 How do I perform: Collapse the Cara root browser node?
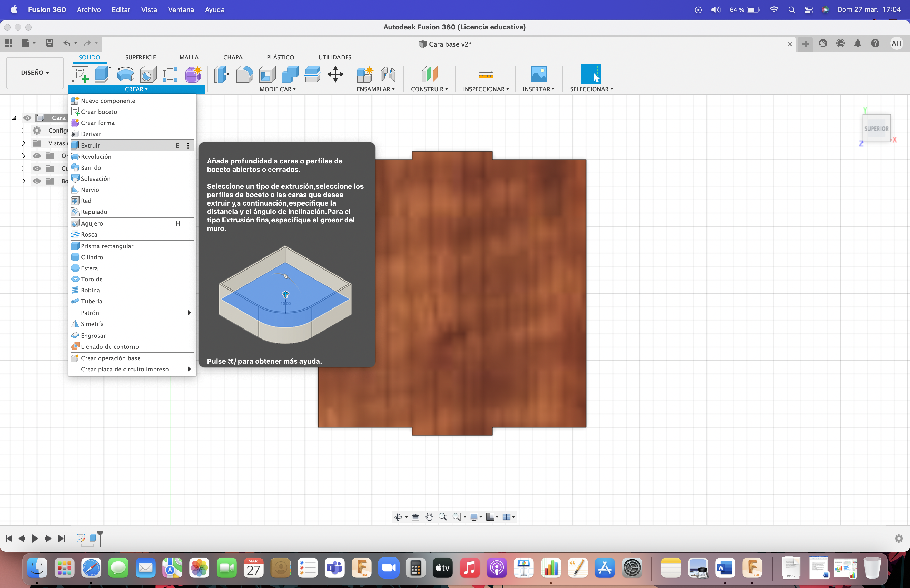[14, 118]
